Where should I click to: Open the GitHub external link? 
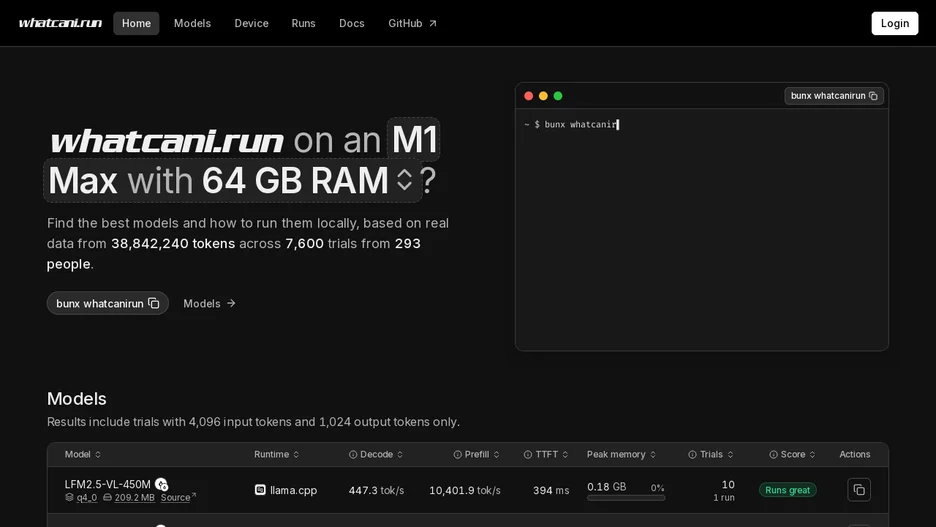point(412,23)
